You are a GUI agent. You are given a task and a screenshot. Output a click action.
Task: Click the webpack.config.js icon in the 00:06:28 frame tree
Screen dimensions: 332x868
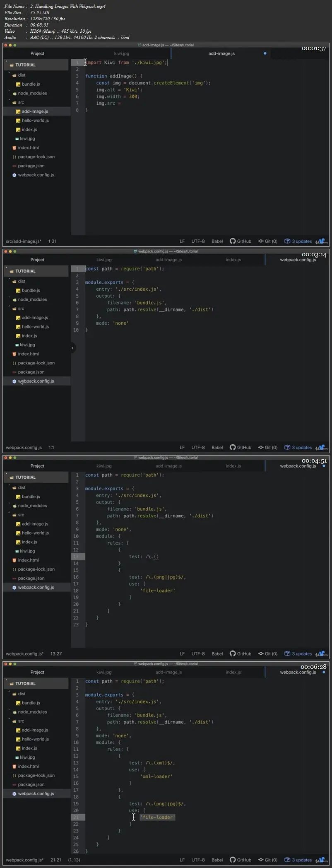[14, 794]
